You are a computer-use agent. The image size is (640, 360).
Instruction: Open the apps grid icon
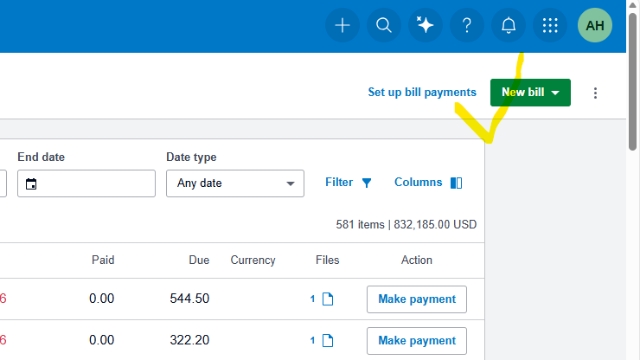550,25
